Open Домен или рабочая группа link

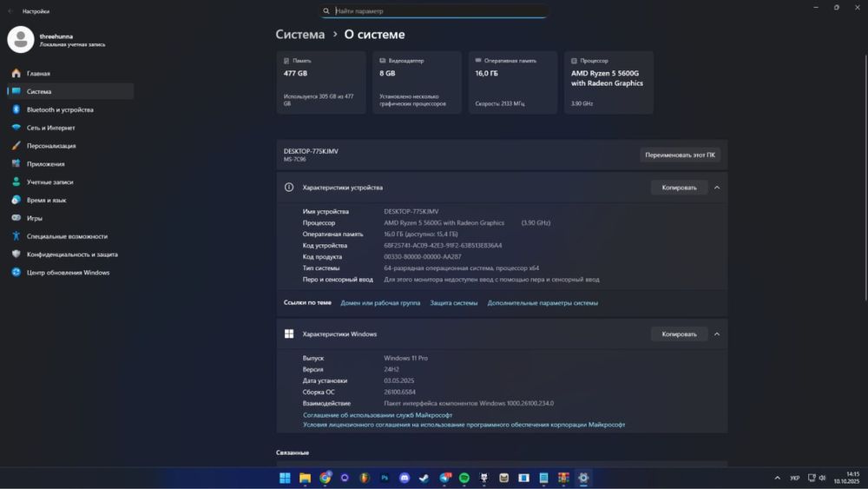tap(380, 303)
